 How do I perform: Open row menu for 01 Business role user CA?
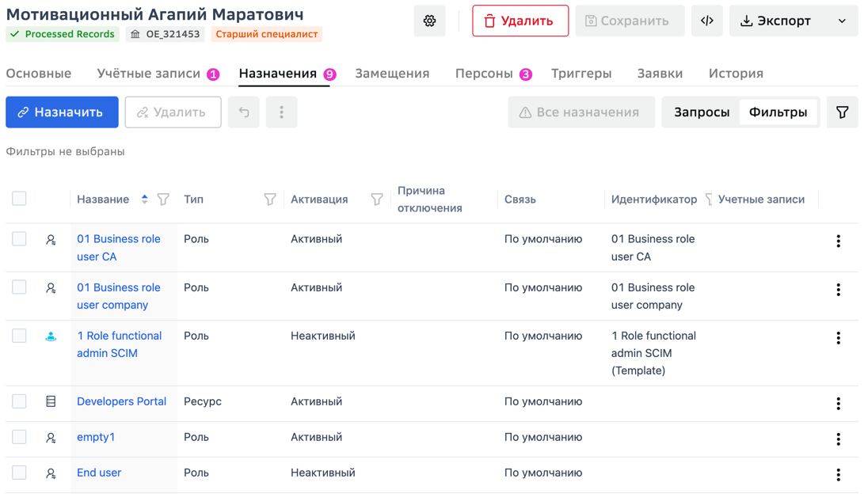click(838, 241)
